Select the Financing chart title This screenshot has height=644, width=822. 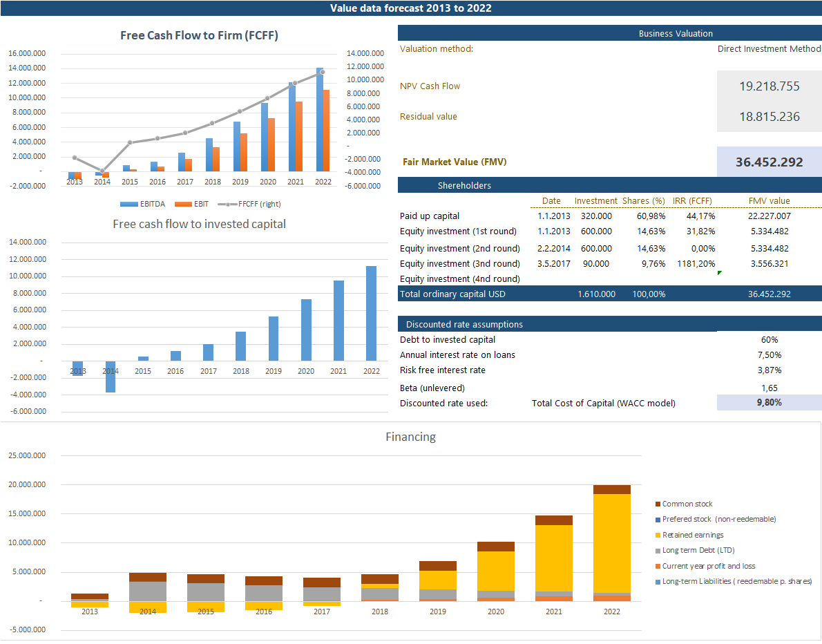click(410, 437)
